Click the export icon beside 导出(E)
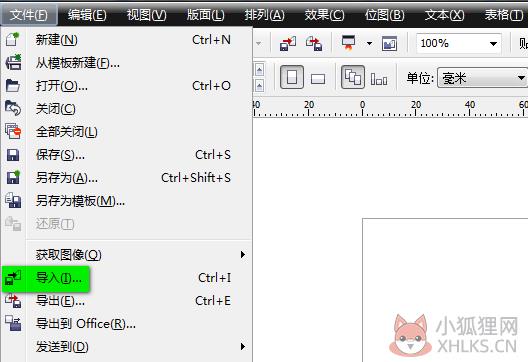The image size is (528, 362). coord(13,300)
